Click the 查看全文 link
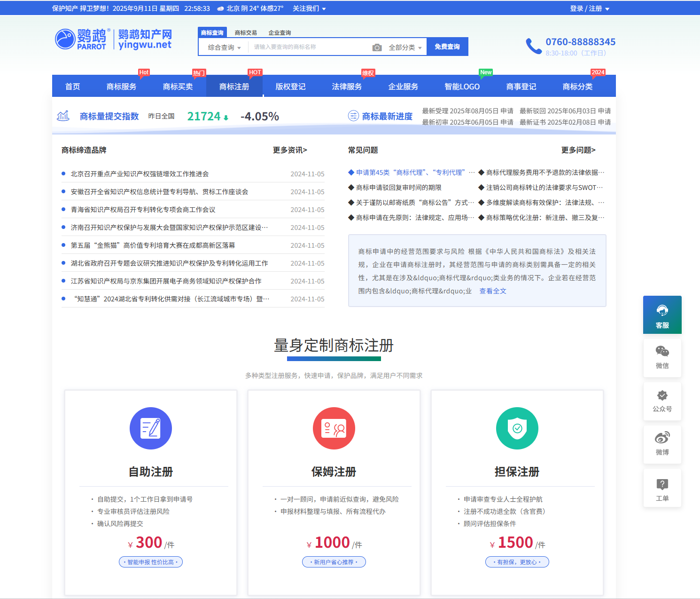Screen dimensions: 700x599 coord(492,291)
